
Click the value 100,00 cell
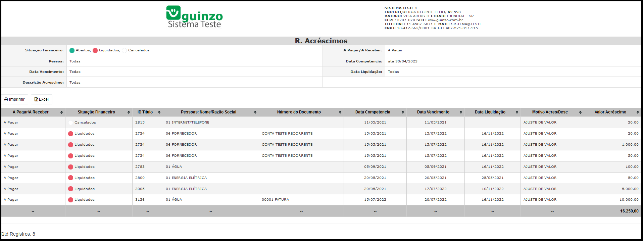pyautogui.click(x=612, y=167)
